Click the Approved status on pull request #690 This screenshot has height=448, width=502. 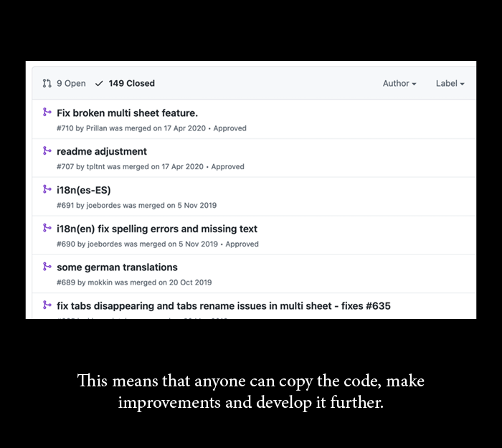coord(242,244)
